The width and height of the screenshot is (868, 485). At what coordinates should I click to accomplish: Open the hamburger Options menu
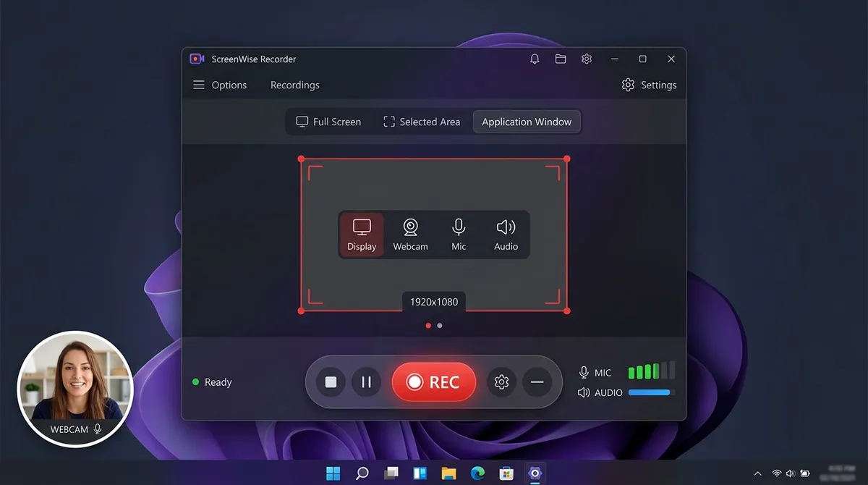click(x=220, y=85)
